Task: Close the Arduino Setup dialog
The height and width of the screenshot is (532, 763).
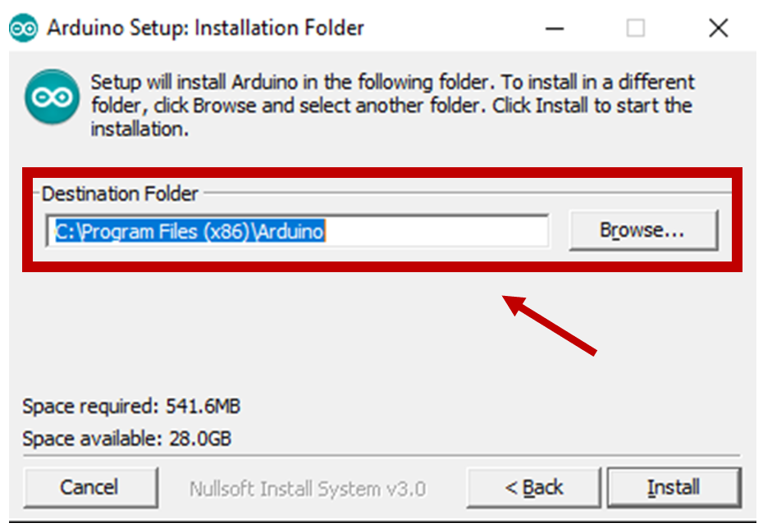Action: point(718,28)
